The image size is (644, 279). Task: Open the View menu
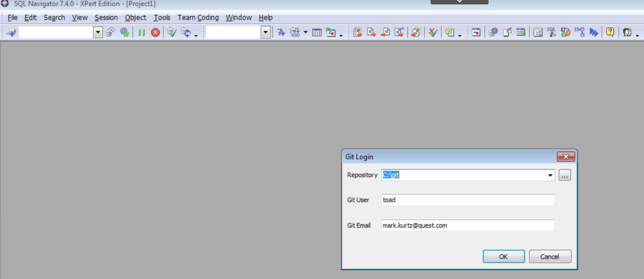pos(80,18)
